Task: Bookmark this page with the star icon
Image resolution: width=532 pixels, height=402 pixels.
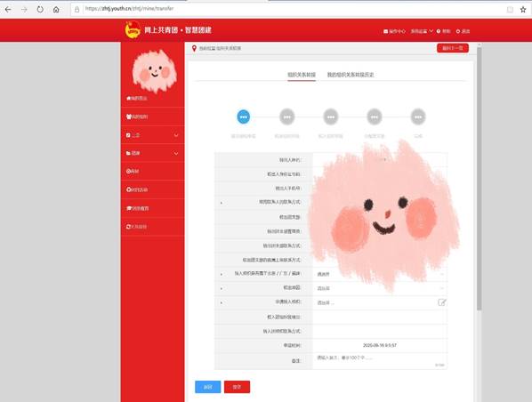Action: 523,10
